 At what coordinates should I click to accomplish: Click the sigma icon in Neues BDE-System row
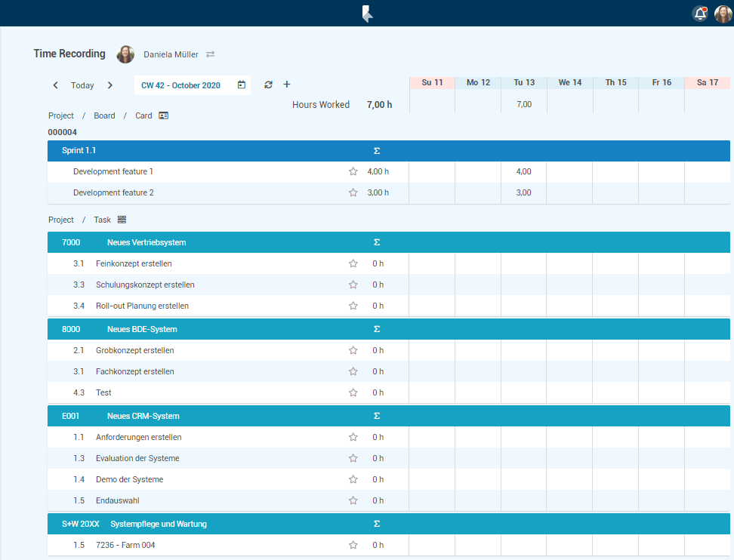377,329
